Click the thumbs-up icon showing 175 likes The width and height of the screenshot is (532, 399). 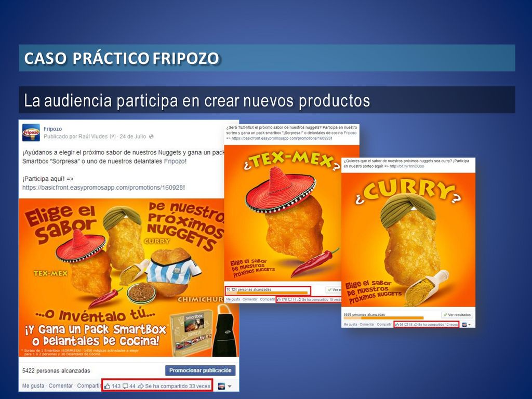pos(279,300)
